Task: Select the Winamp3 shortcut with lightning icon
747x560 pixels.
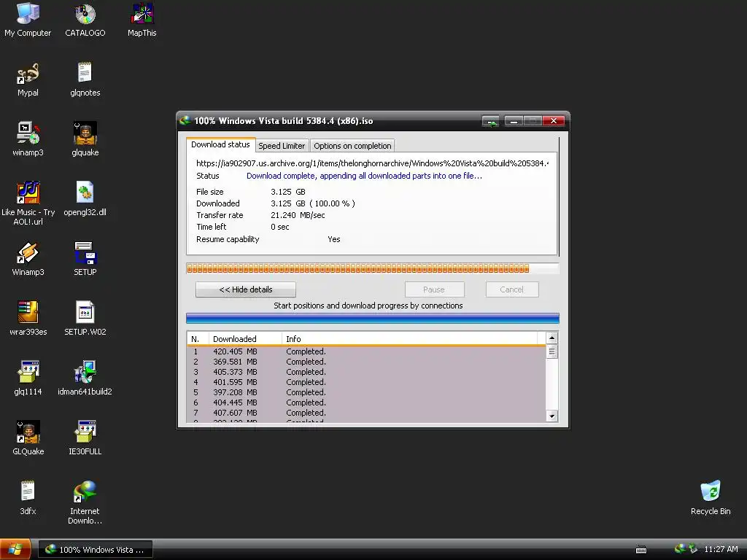Action: point(28,259)
